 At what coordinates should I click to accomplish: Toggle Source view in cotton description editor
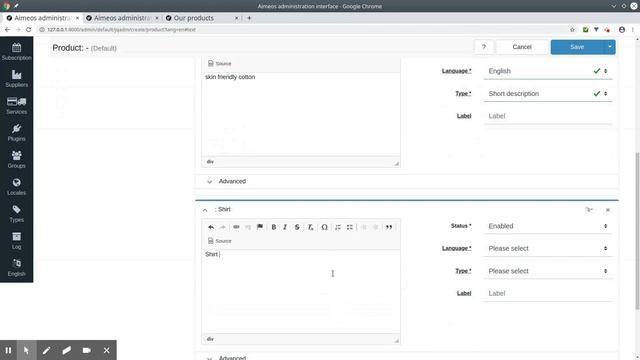(x=220, y=63)
